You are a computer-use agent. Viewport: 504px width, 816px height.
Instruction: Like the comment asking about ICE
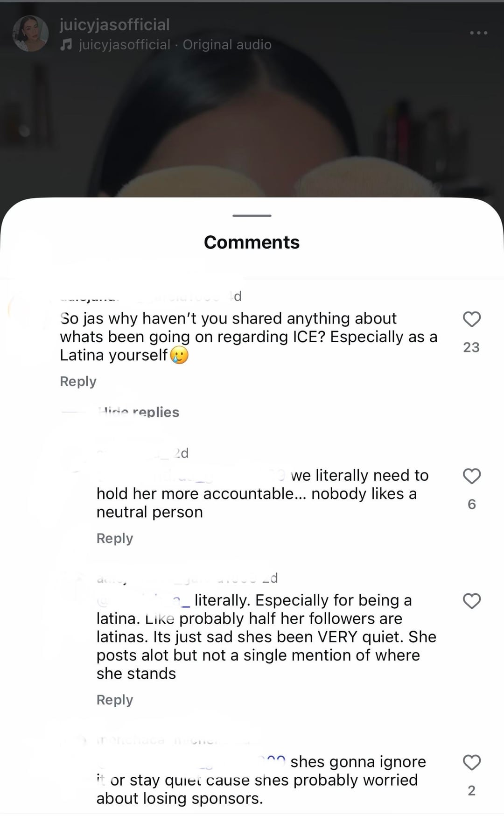pyautogui.click(x=471, y=319)
